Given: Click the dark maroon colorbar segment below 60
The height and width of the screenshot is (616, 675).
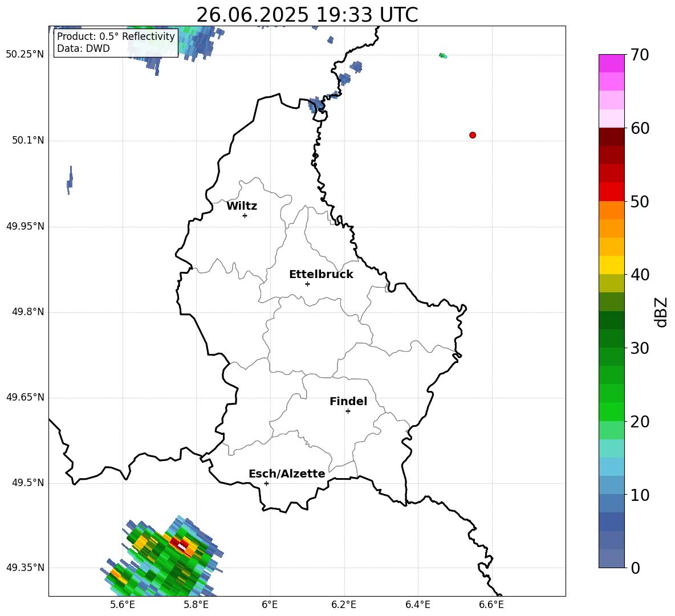Looking at the screenshot, I should tap(611, 137).
